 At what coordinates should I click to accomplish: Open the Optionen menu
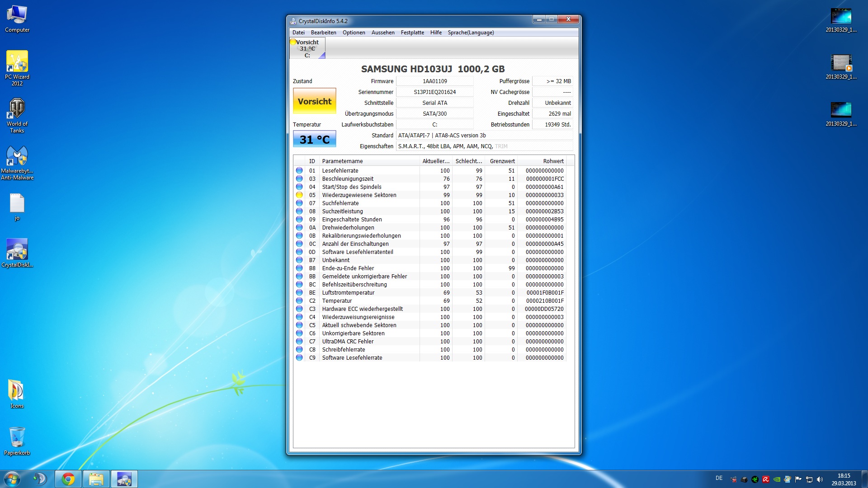pyautogui.click(x=354, y=33)
